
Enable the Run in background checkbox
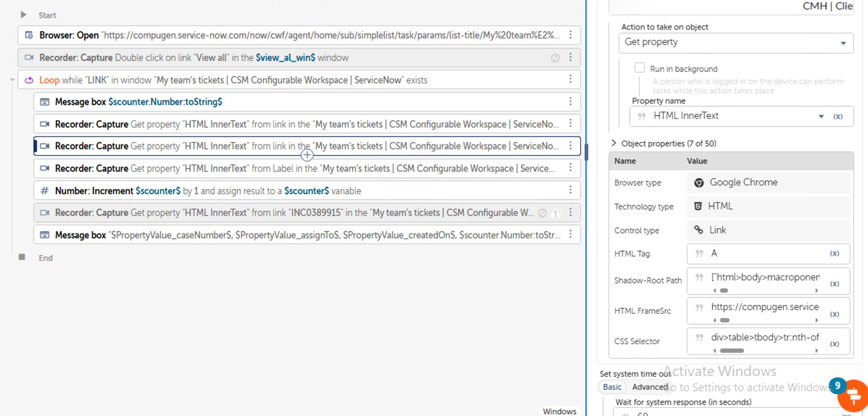pyautogui.click(x=639, y=68)
